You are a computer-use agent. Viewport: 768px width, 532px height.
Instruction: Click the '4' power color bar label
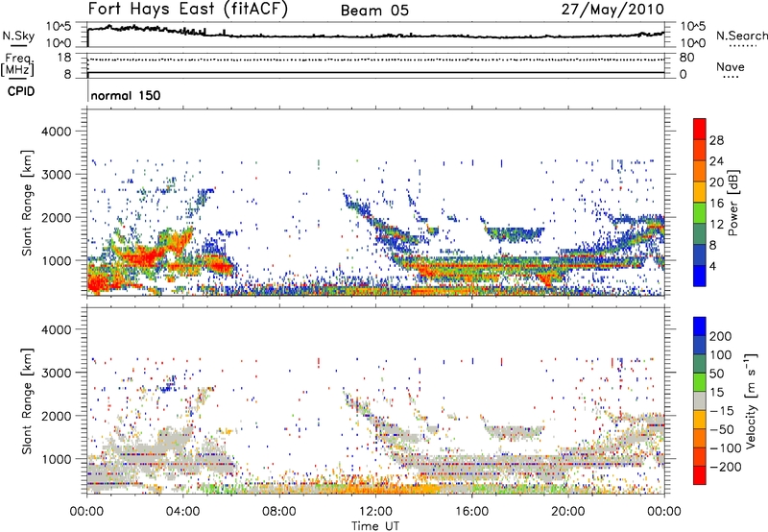click(713, 266)
